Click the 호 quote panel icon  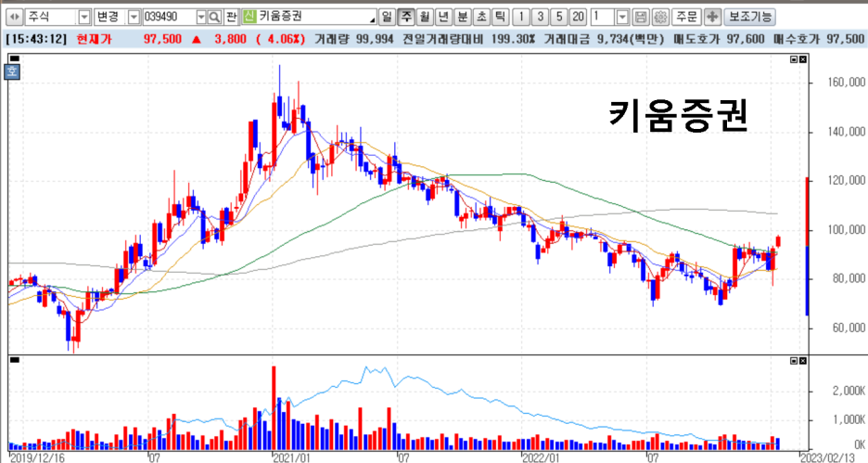click(x=12, y=71)
